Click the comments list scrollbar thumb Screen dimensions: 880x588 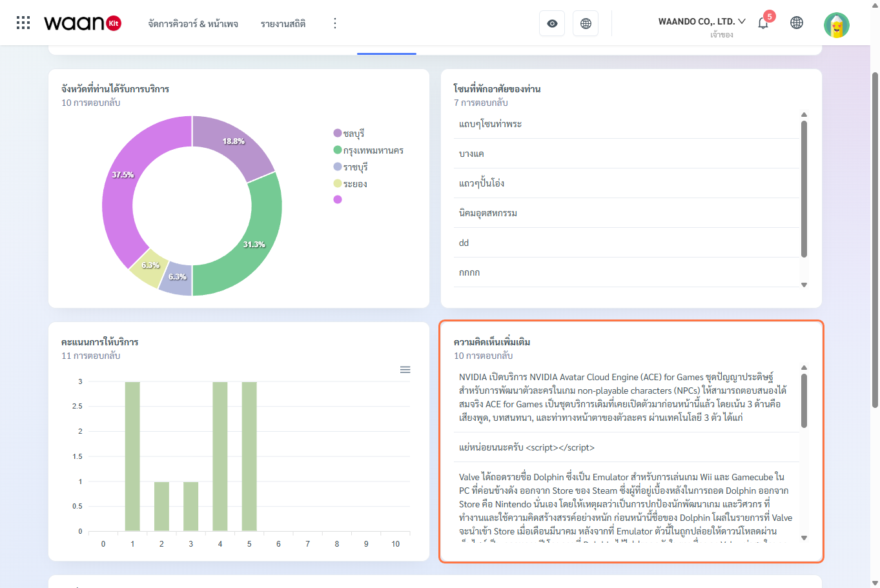804,400
